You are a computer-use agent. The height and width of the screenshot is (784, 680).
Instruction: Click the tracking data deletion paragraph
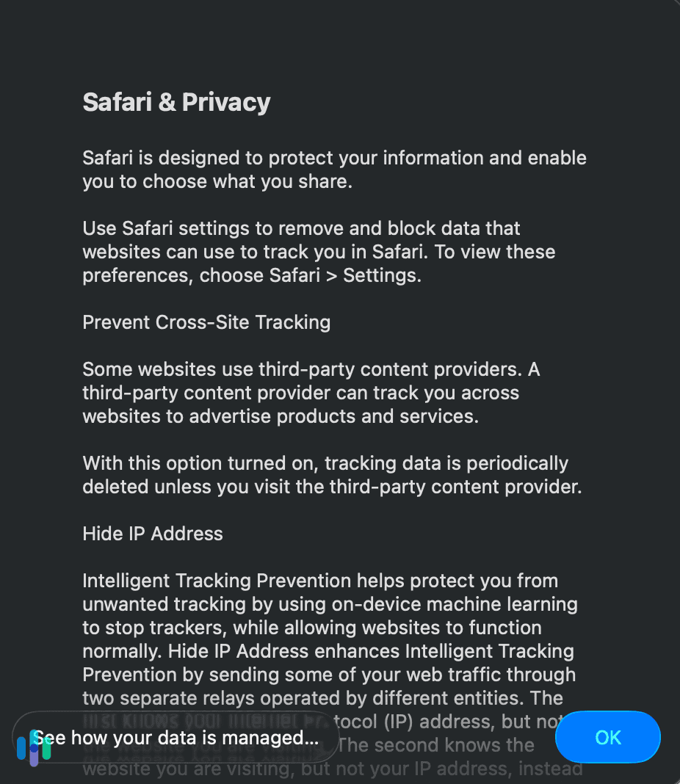pyautogui.click(x=332, y=474)
